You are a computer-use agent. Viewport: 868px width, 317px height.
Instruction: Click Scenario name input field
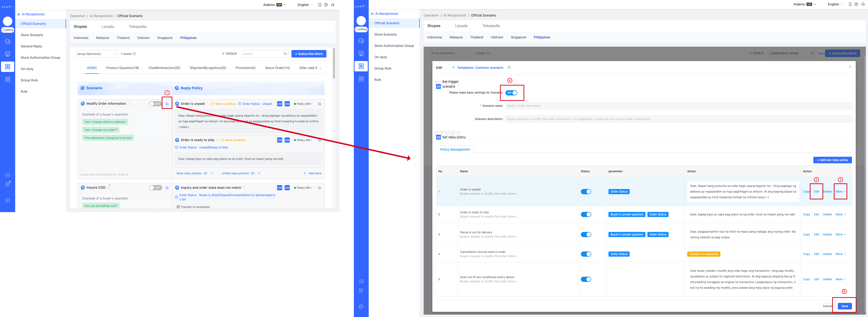[x=678, y=106]
